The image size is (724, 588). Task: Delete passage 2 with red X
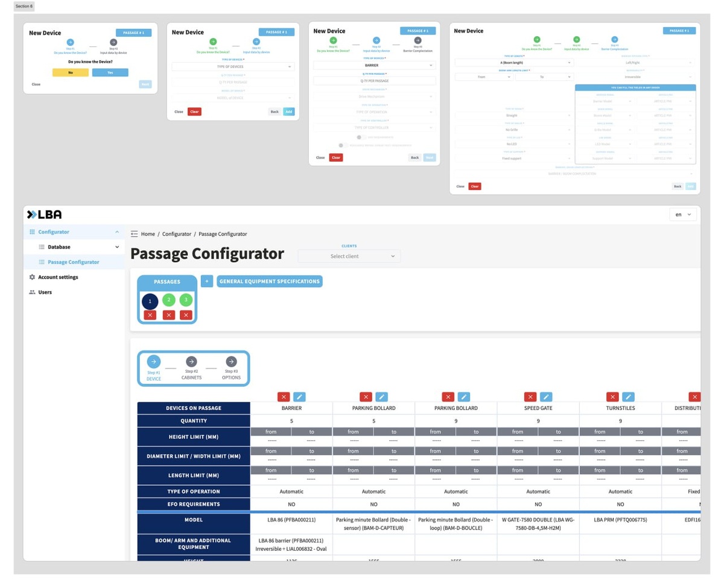point(169,315)
